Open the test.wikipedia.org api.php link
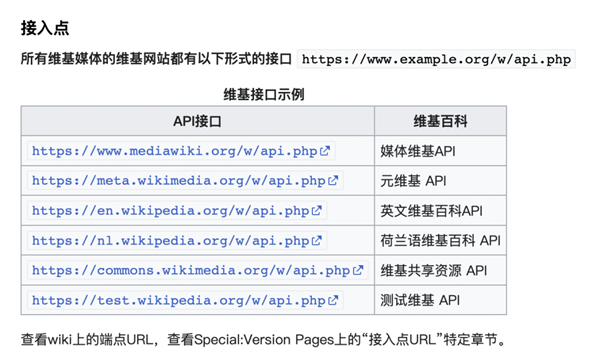The image size is (600, 361). (185, 300)
